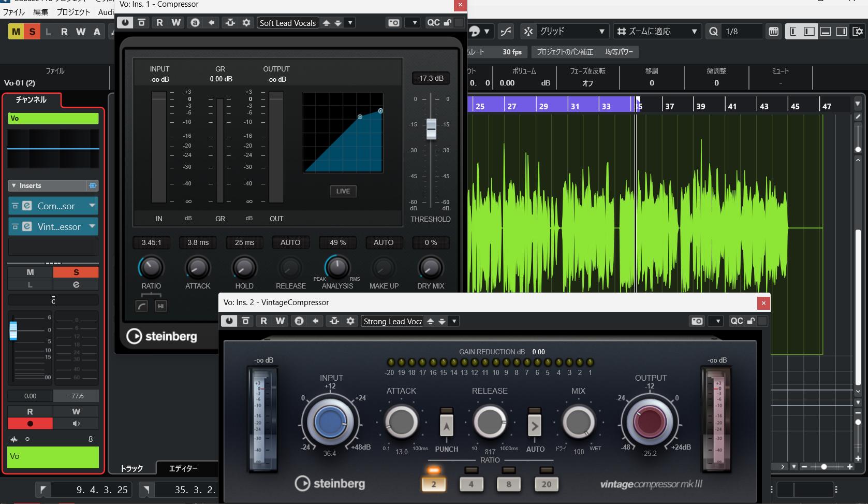
Task: Enable record on Vo channel
Action: point(30,423)
